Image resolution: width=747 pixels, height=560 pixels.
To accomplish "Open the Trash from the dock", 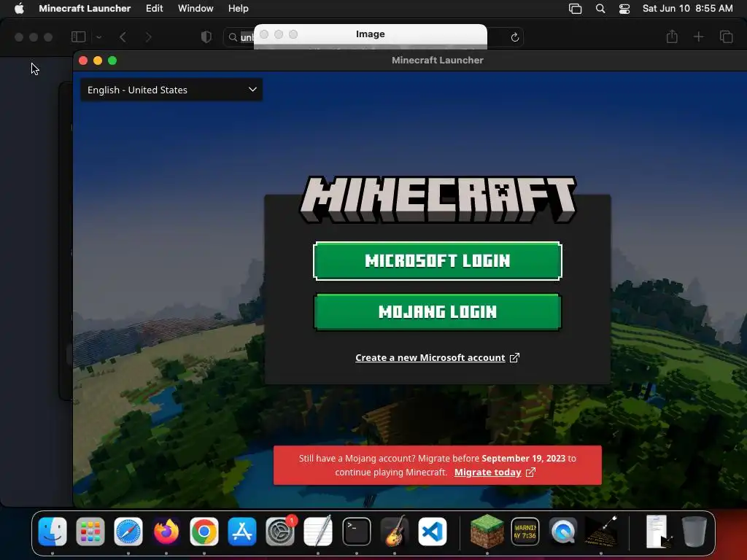I will pyautogui.click(x=694, y=532).
